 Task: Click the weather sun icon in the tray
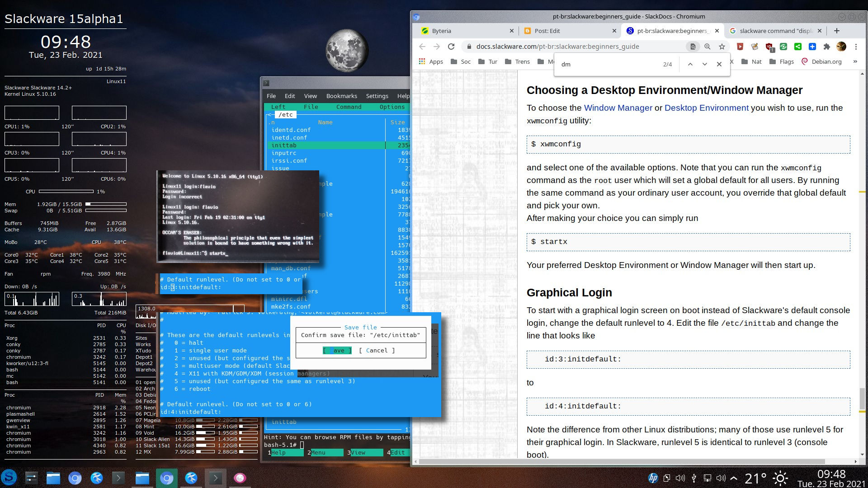coord(780,478)
